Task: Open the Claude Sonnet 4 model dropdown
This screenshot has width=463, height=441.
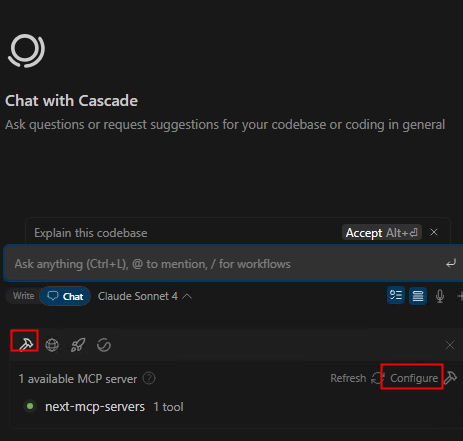Action: (145, 296)
